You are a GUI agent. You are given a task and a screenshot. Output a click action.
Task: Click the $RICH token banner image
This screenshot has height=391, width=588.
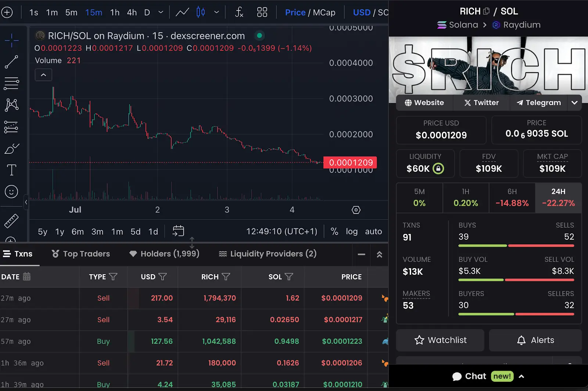point(488,65)
